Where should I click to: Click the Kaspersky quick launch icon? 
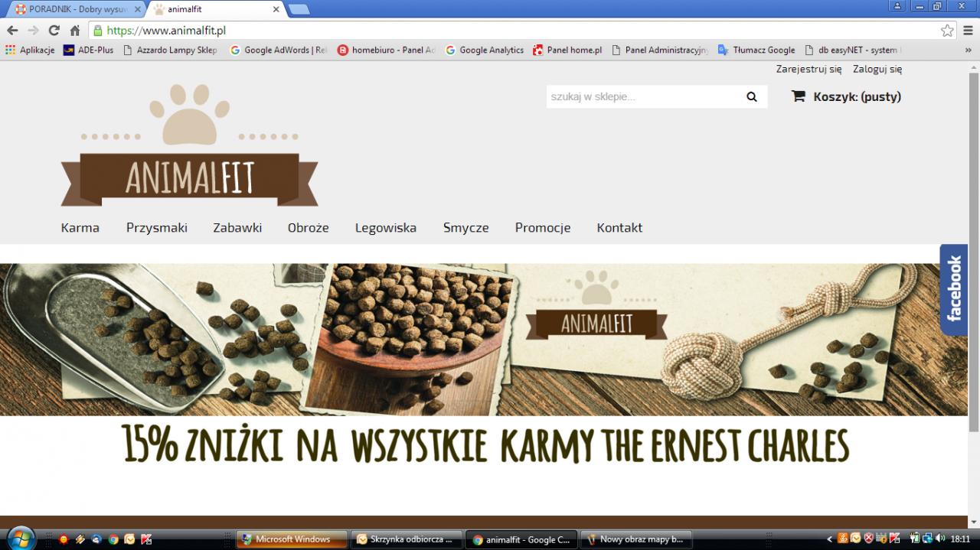[x=146, y=539]
